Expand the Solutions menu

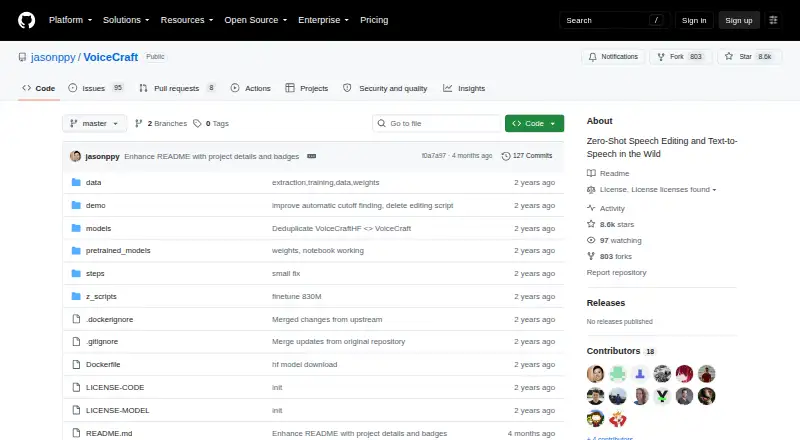pyautogui.click(x=126, y=20)
